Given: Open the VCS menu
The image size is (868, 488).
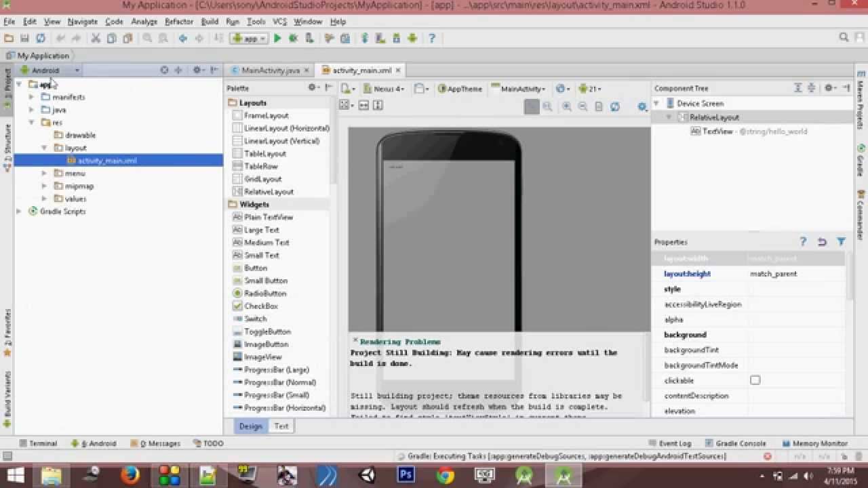Looking at the screenshot, I should pos(279,22).
